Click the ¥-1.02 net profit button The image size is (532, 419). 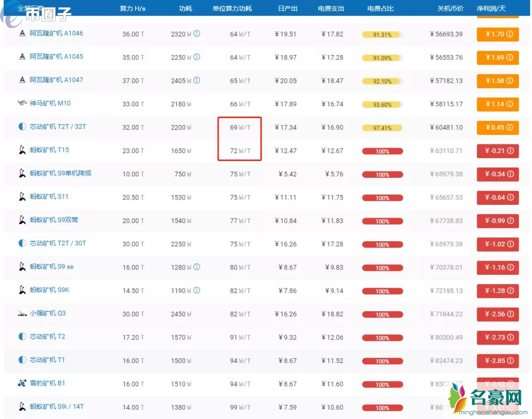[x=498, y=244]
